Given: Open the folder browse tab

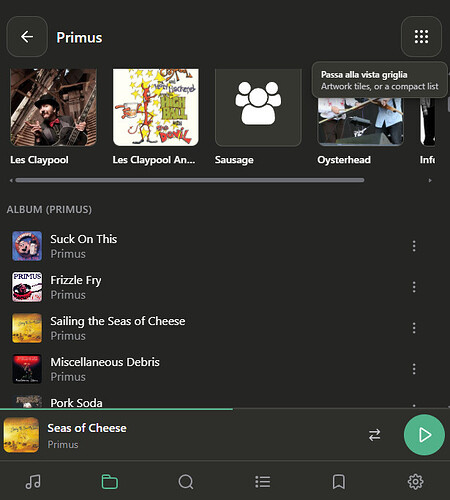Looking at the screenshot, I should coord(110,482).
